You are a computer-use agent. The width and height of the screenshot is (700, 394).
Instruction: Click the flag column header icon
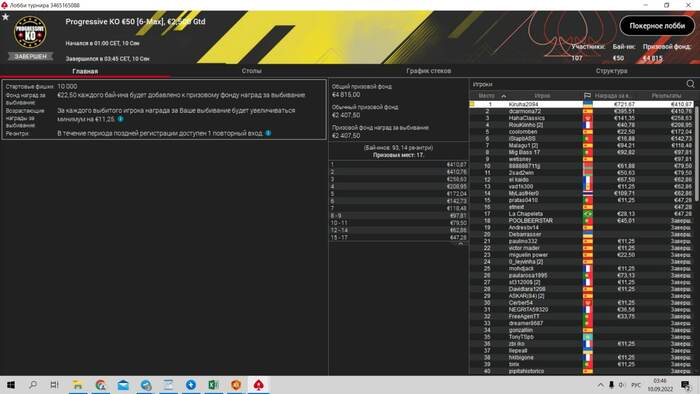[x=587, y=95]
